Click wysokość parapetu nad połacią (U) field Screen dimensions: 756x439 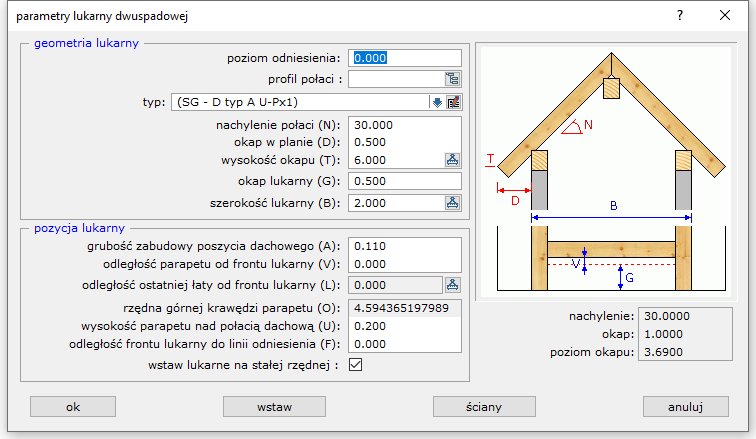pos(404,326)
